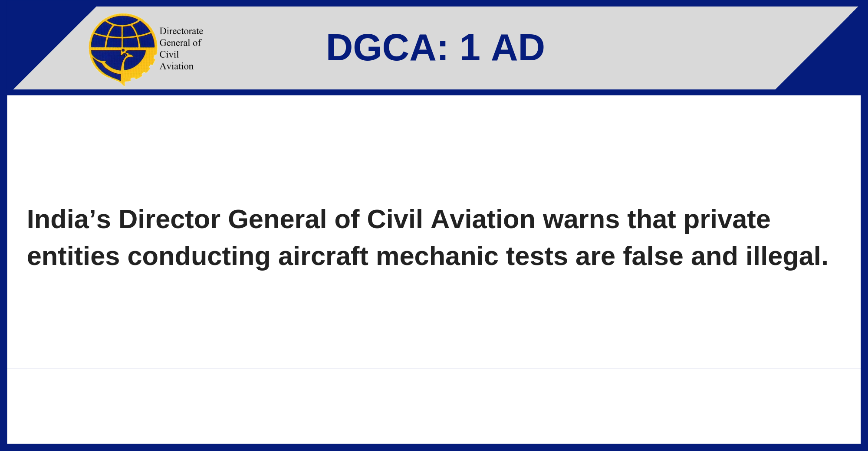Click 'Director General' in the headline sentence
The image size is (868, 451).
point(222,219)
